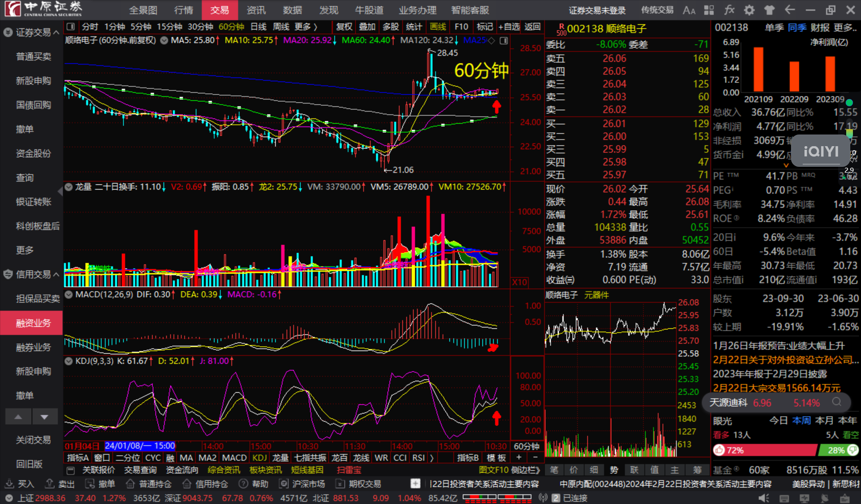Open the fx formula editor icon
This screenshot has height=504, width=861.
click(x=729, y=10)
